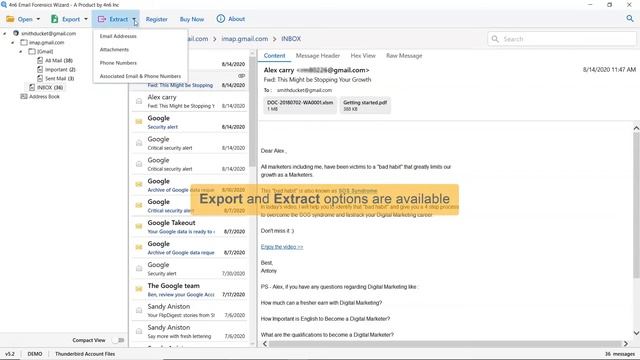Choose Email Addresses from Extract menu
This screenshot has height=360, width=640.
coord(118,36)
